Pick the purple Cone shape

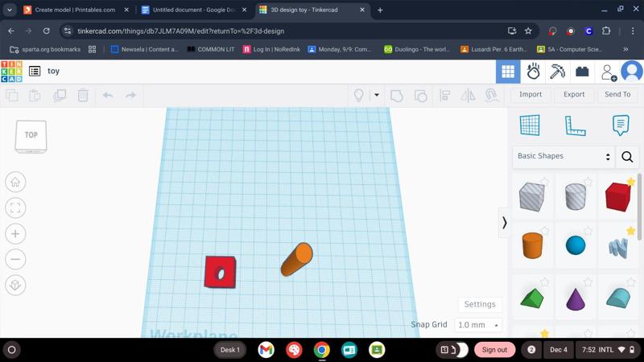click(x=575, y=299)
